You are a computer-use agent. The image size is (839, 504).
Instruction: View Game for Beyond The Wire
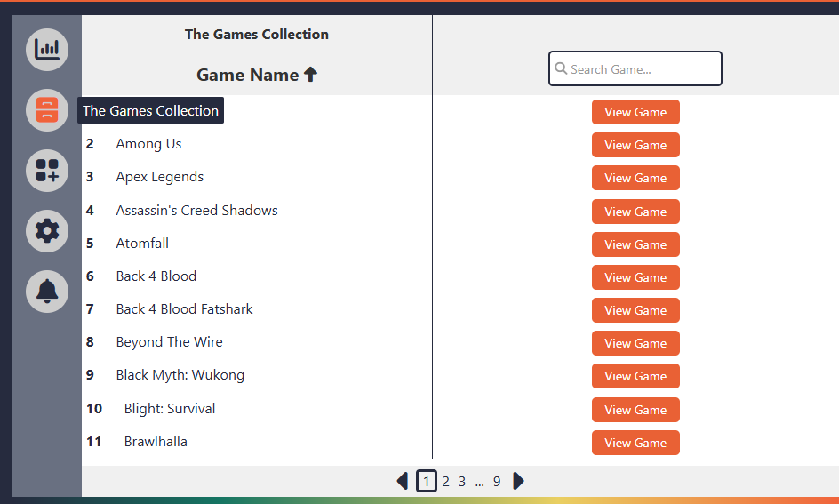[x=635, y=343]
